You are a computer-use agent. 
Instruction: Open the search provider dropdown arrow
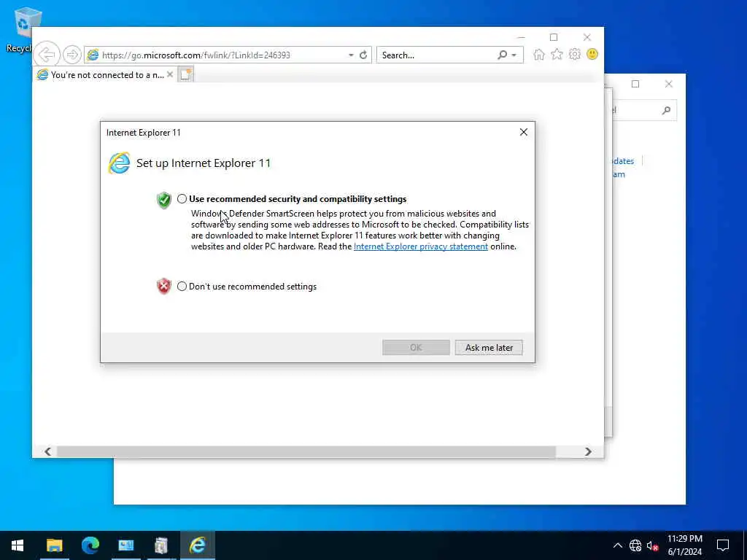point(514,55)
